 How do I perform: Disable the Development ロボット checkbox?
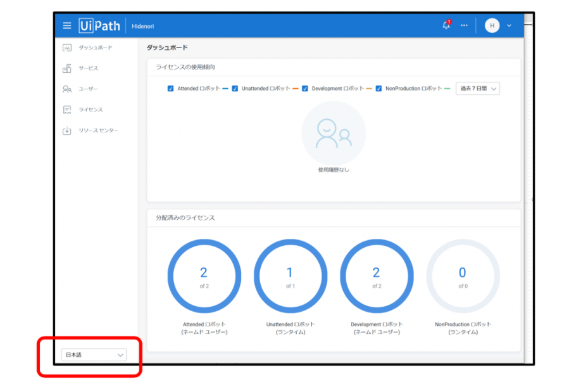click(x=305, y=89)
